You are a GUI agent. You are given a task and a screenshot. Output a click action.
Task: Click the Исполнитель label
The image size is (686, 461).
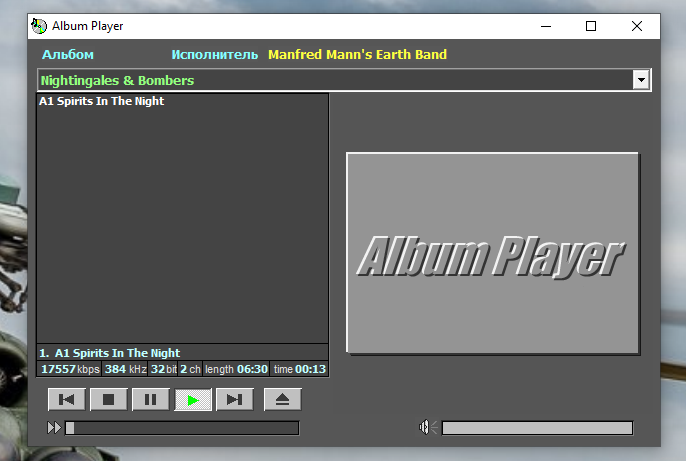[215, 55]
